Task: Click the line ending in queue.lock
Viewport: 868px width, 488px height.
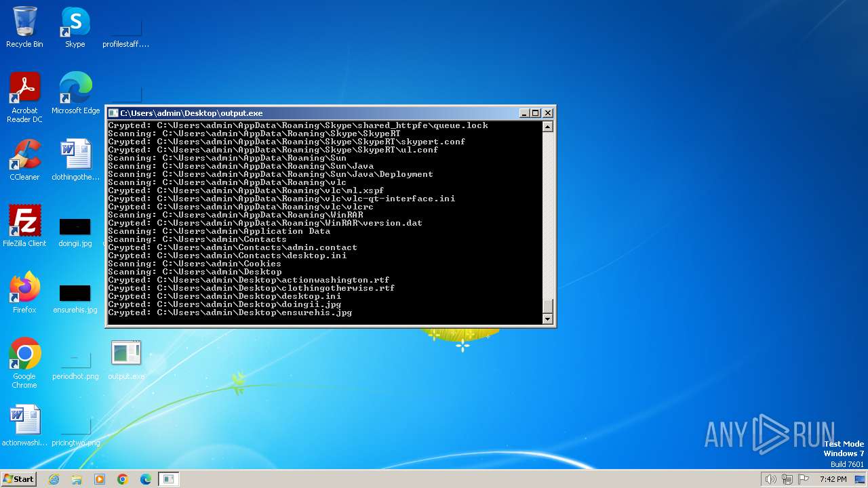Action: coord(298,125)
